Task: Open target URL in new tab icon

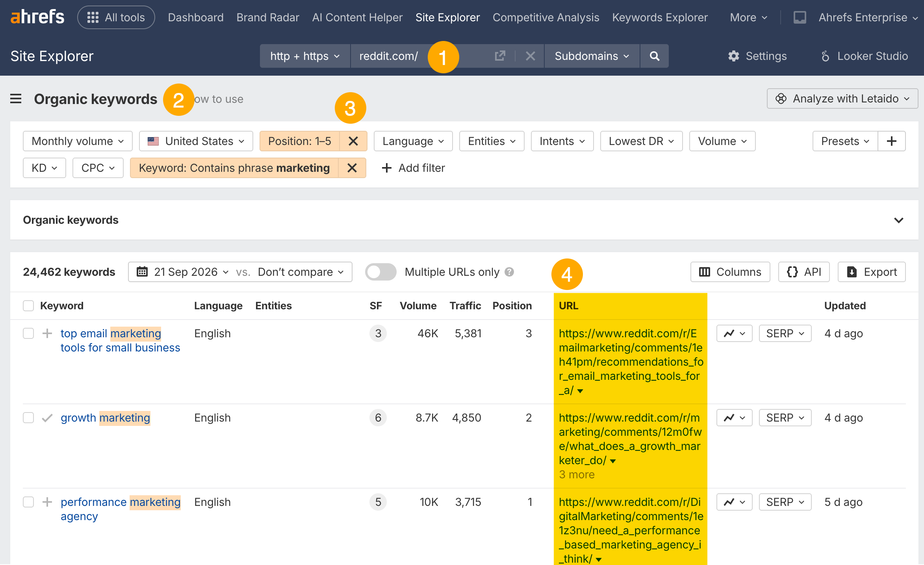Action: [500, 56]
